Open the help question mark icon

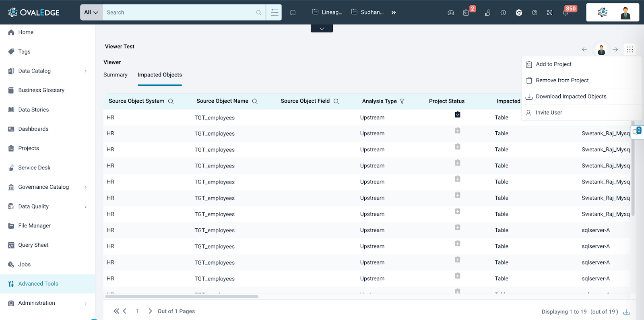point(535,13)
